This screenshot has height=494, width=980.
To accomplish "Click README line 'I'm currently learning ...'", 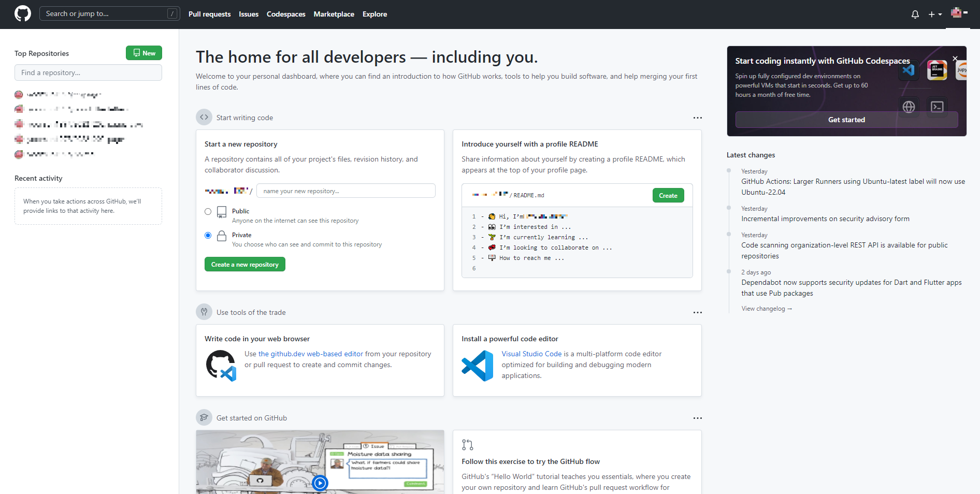I will click(x=543, y=237).
